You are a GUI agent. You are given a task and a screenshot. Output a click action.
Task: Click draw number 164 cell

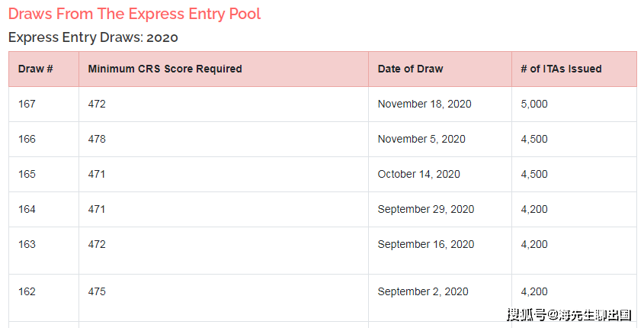44,209
